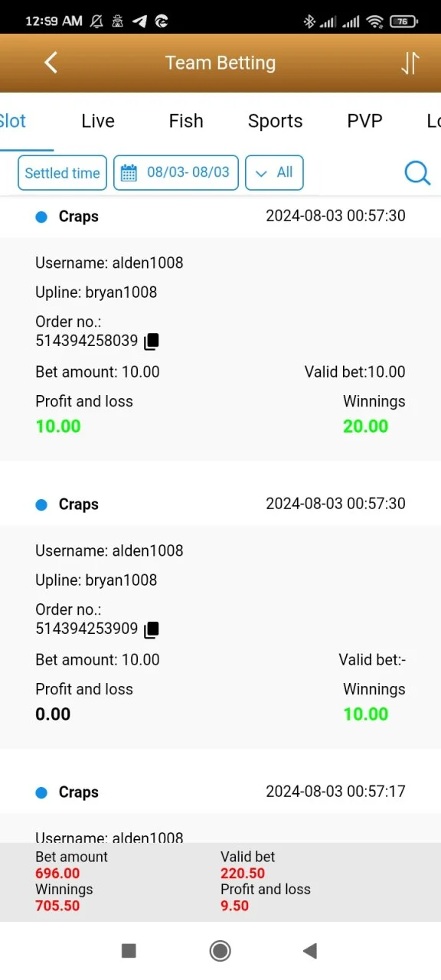The image size is (441, 980).
Task: Expand the All filter dropdown
Action: [274, 173]
